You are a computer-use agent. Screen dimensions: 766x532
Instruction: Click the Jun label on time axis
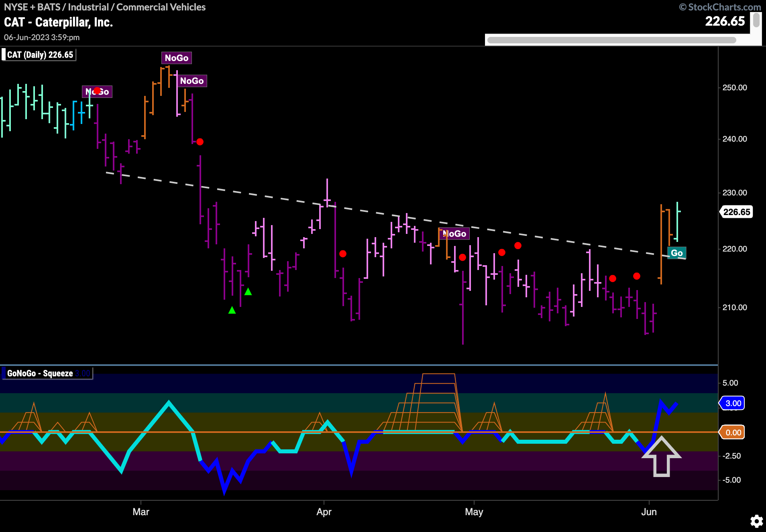(649, 512)
